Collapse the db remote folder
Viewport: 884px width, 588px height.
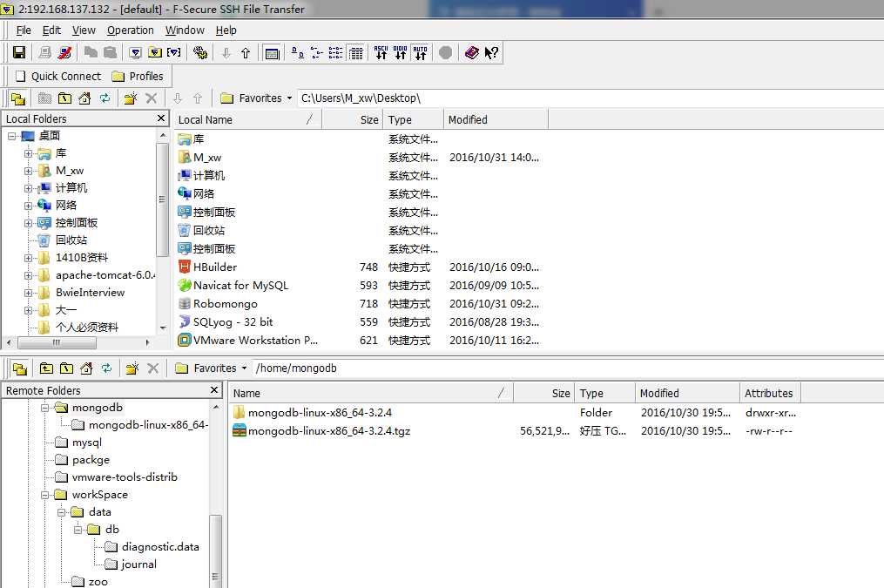(x=78, y=530)
